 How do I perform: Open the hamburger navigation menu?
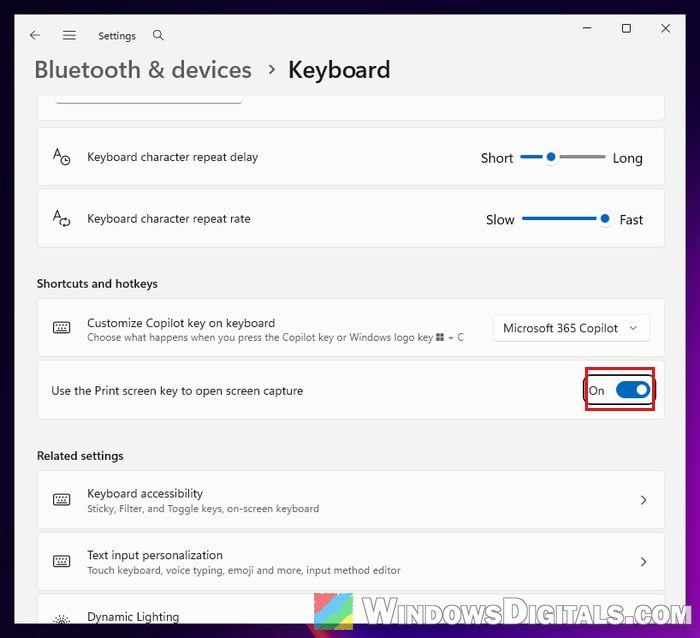point(69,35)
